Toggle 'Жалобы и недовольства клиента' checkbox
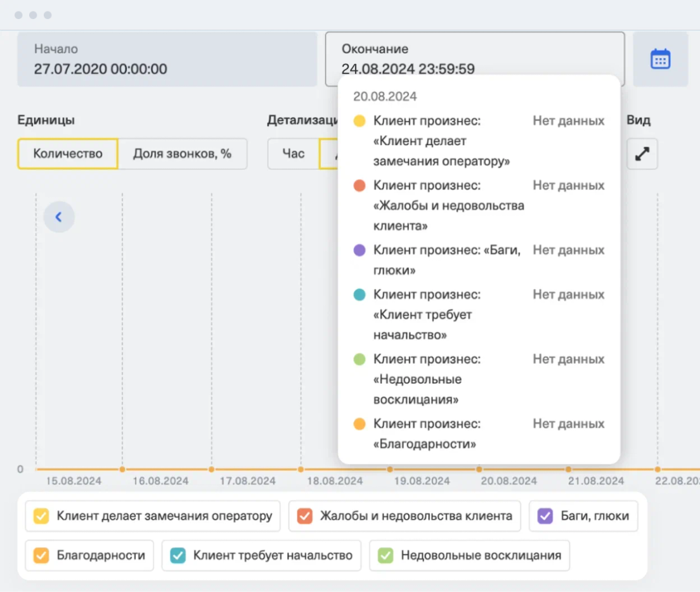This screenshot has width=700, height=592. [304, 516]
